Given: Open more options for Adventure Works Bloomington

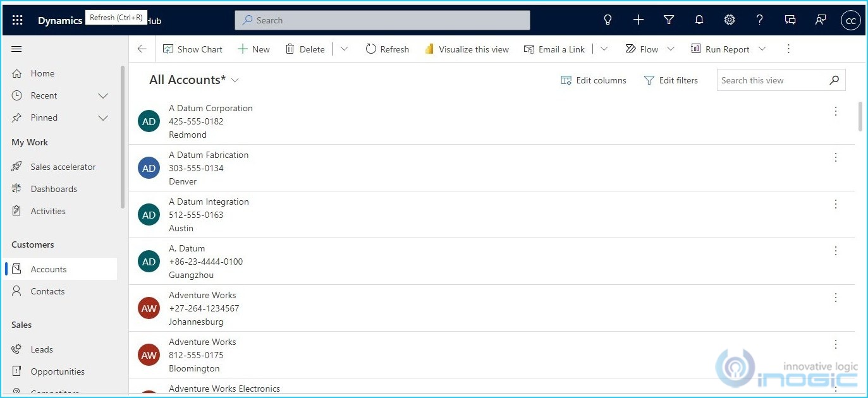Looking at the screenshot, I should pyautogui.click(x=835, y=344).
